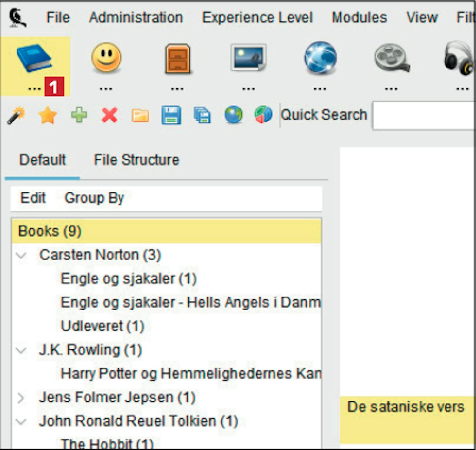Open the Group By menu

coord(94,198)
